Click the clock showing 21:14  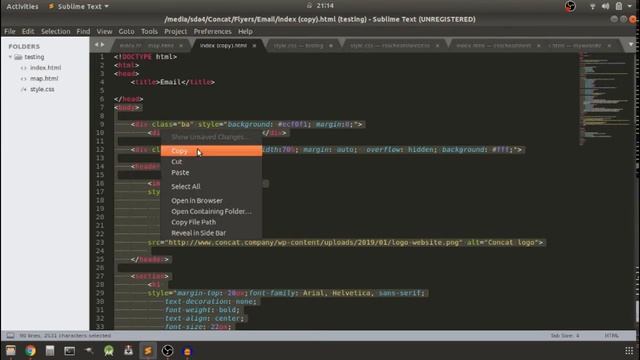[325, 6]
